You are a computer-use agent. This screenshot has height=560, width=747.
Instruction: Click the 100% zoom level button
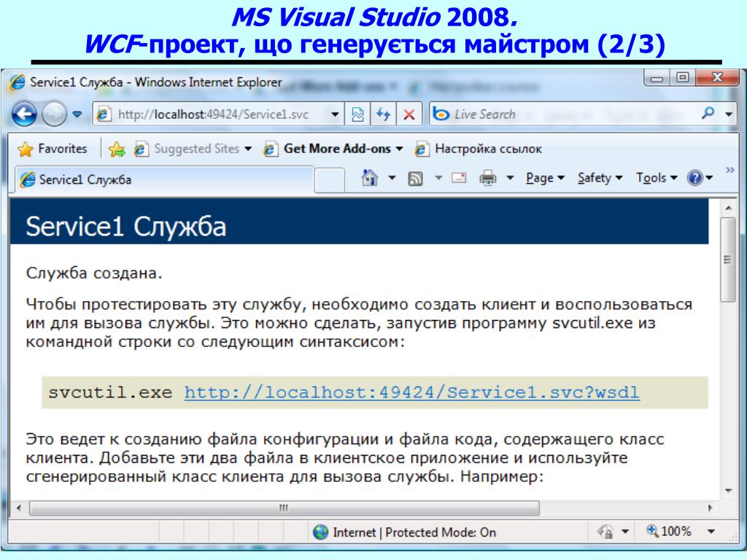tap(668, 532)
